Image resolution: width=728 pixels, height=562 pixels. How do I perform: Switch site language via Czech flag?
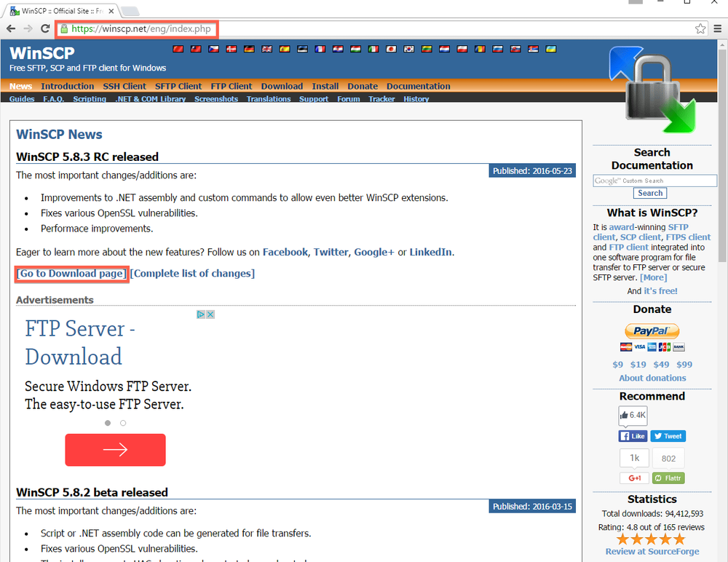(213, 49)
